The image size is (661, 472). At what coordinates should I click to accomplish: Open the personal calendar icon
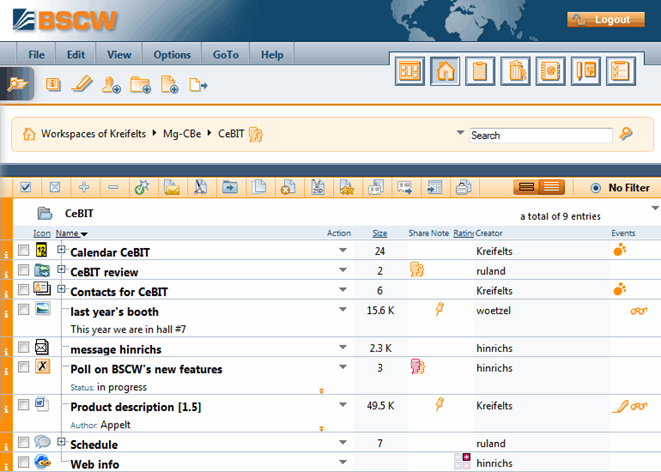tap(586, 71)
